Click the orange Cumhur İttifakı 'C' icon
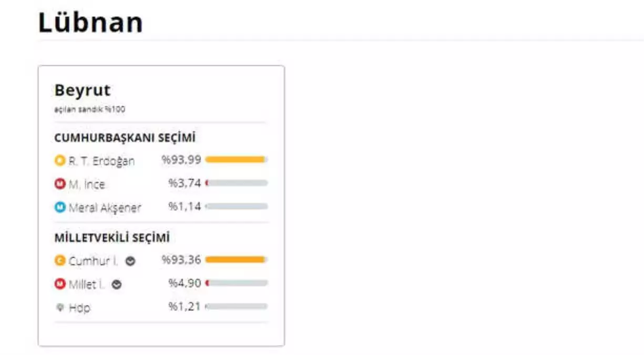This screenshot has width=644, height=355. pyautogui.click(x=59, y=259)
